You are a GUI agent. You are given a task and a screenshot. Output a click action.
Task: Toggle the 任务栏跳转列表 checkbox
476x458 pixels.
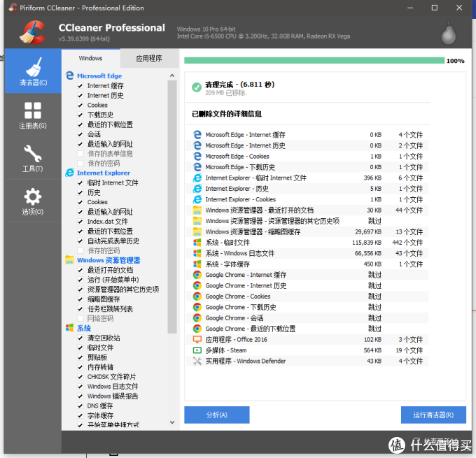[80, 309]
